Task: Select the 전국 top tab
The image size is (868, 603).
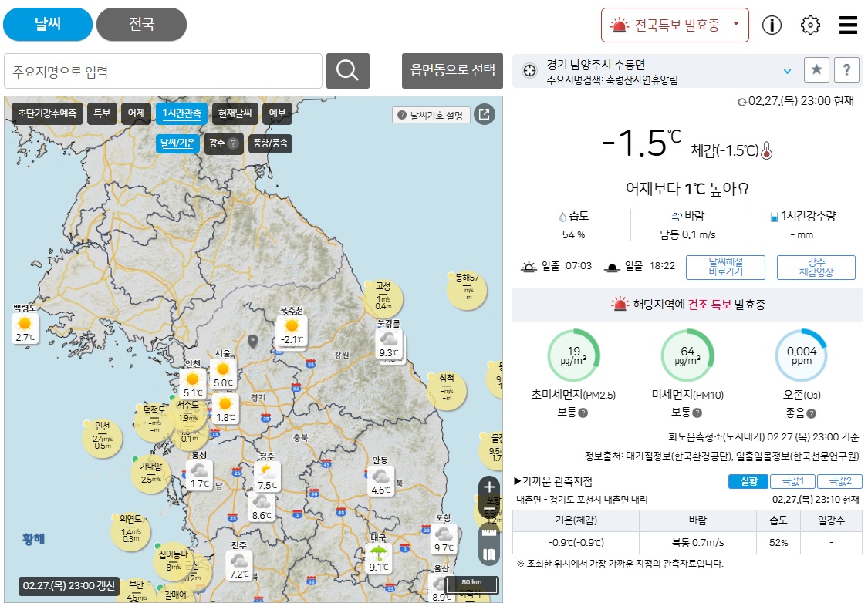Action: tap(142, 25)
